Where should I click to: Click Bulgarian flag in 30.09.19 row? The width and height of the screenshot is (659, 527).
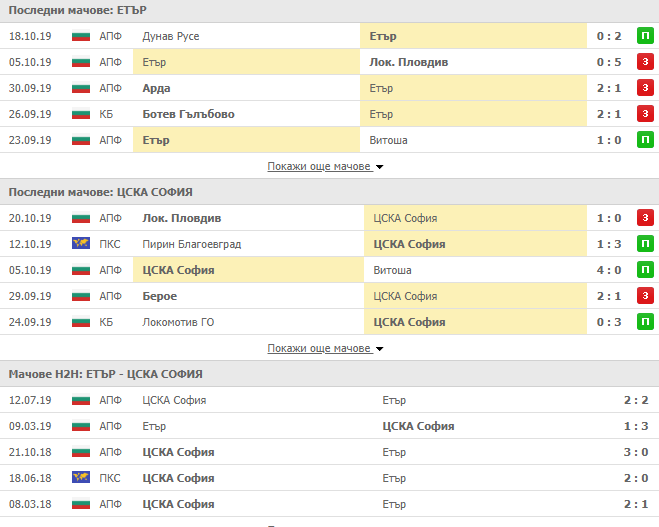[x=81, y=88]
